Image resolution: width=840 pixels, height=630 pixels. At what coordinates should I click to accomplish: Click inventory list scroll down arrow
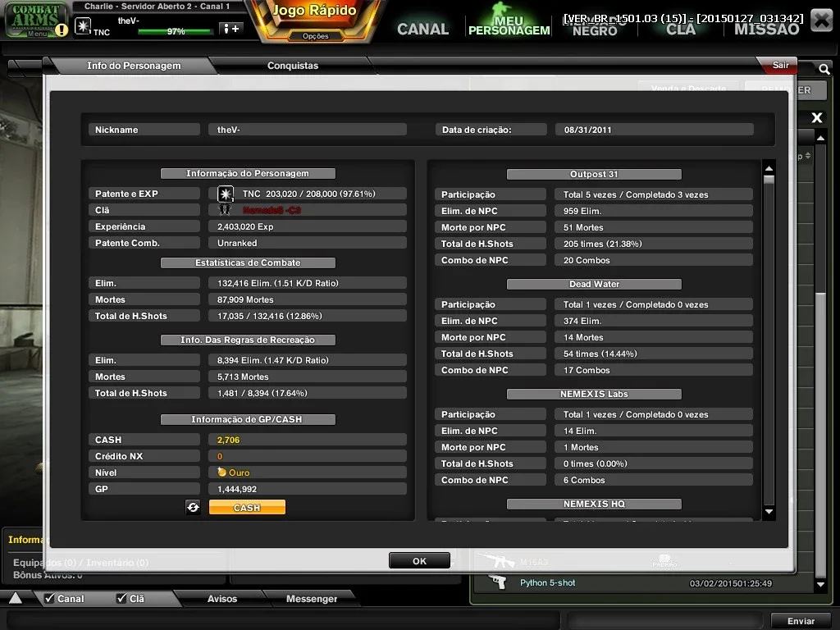(x=820, y=584)
